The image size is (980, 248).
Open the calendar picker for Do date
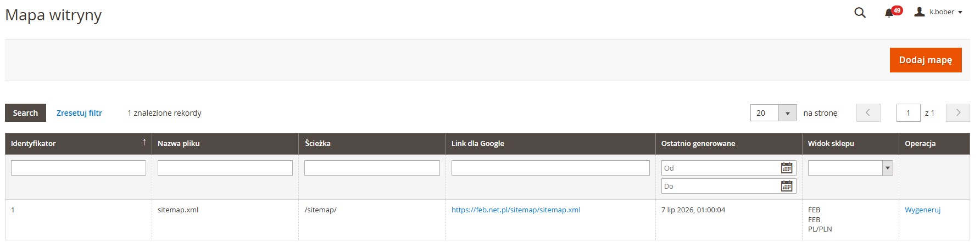(x=787, y=186)
